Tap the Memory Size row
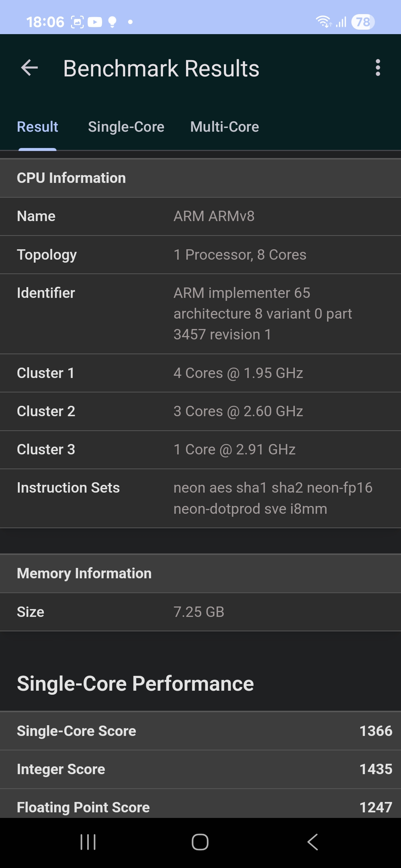The image size is (401, 868). pyautogui.click(x=200, y=612)
